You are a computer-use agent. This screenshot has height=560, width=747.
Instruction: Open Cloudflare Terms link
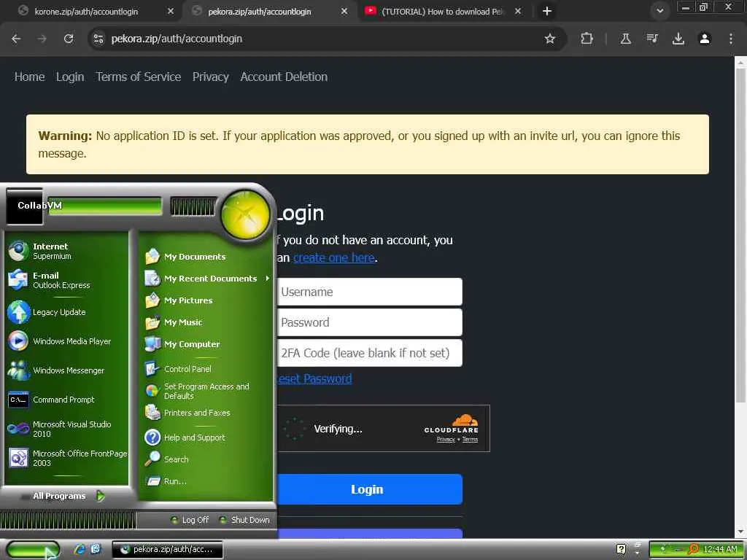(x=470, y=440)
